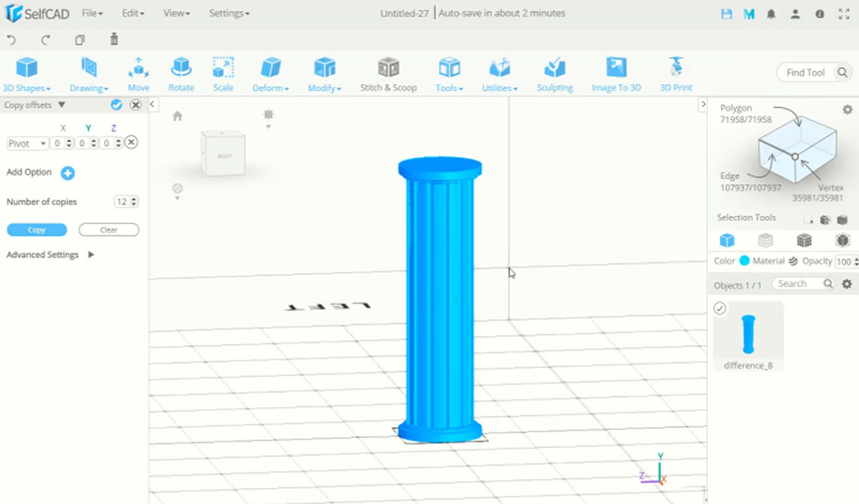This screenshot has width=859, height=504.
Task: Open the Pivot dropdown
Action: 26,142
